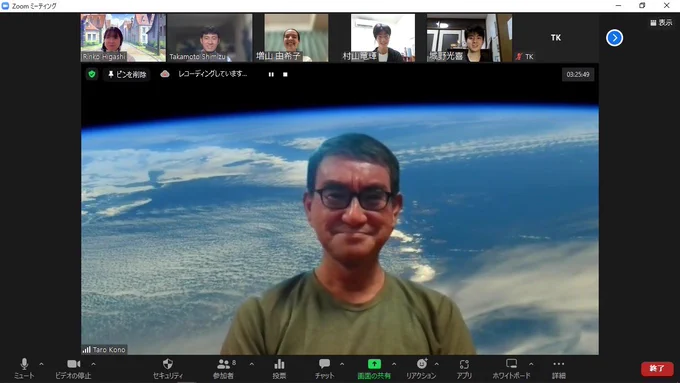This screenshot has width=680, height=383.
Task: Click the Zoom app icon in the title bar
Action: 5,6
